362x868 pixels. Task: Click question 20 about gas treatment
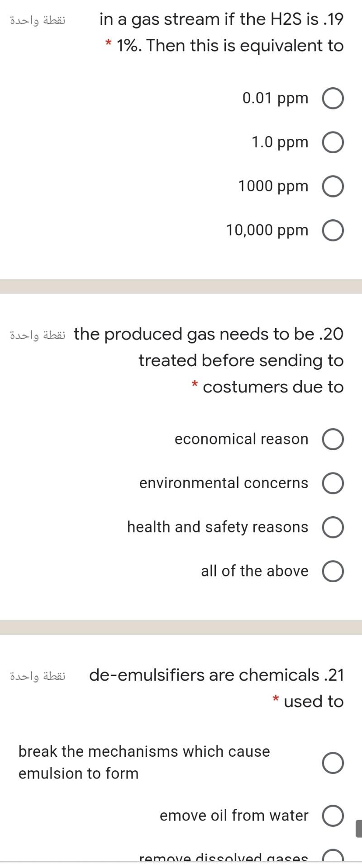coord(208,360)
